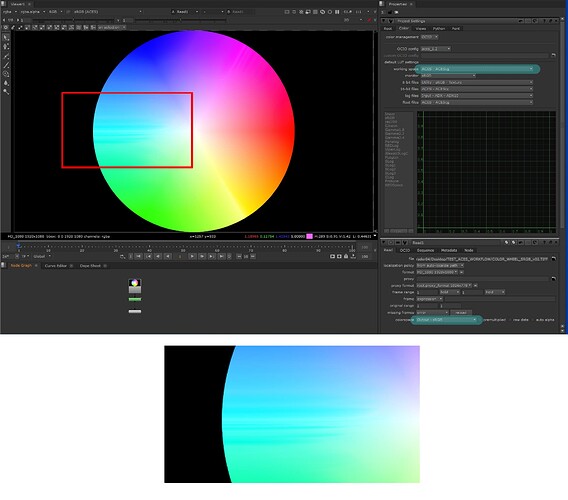Open the Python tab in Project Settings
The image size is (568, 500).
[439, 28]
